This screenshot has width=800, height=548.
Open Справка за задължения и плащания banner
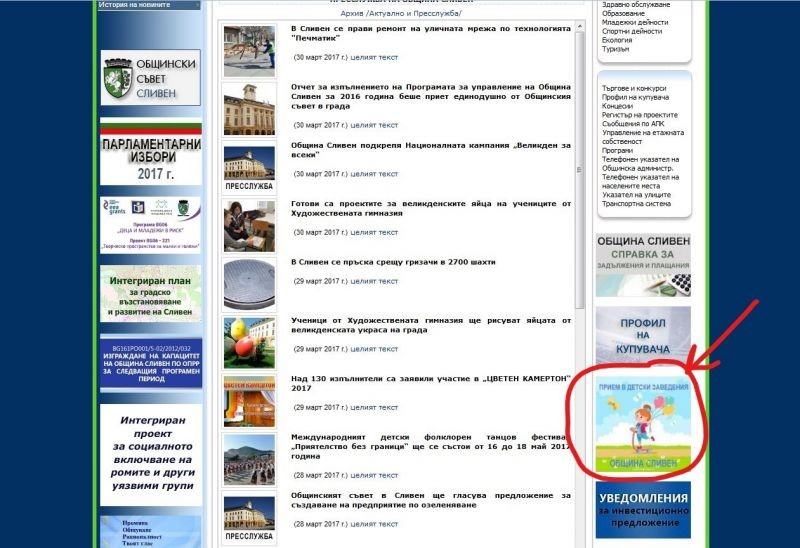click(642, 264)
